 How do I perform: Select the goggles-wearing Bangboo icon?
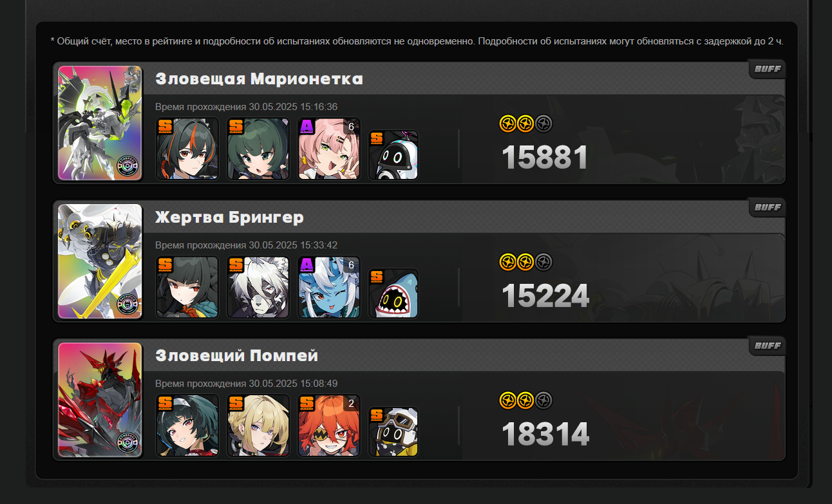coord(393,432)
